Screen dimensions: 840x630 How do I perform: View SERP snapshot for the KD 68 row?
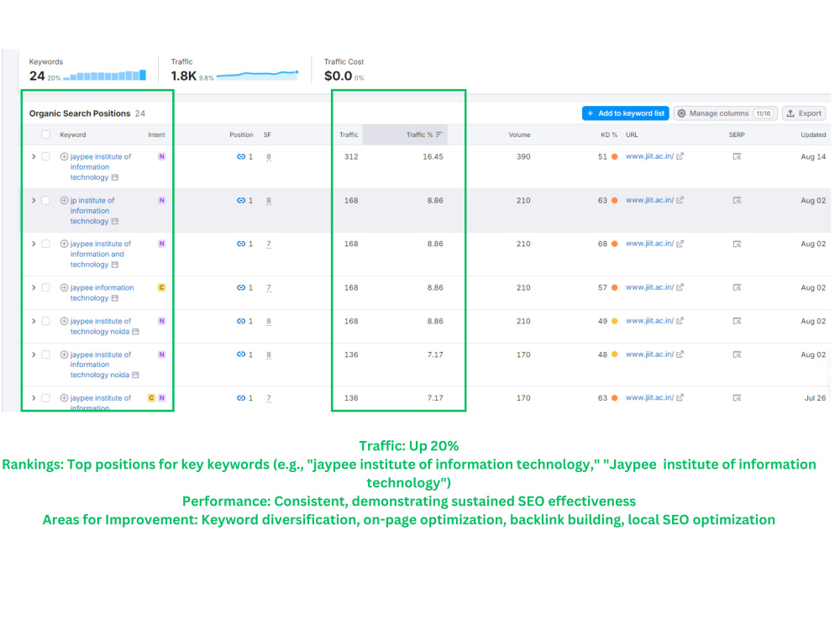tap(737, 244)
